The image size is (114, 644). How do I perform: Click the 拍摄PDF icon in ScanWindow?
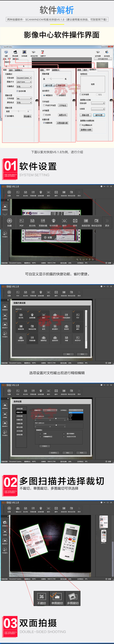(x=43, y=52)
